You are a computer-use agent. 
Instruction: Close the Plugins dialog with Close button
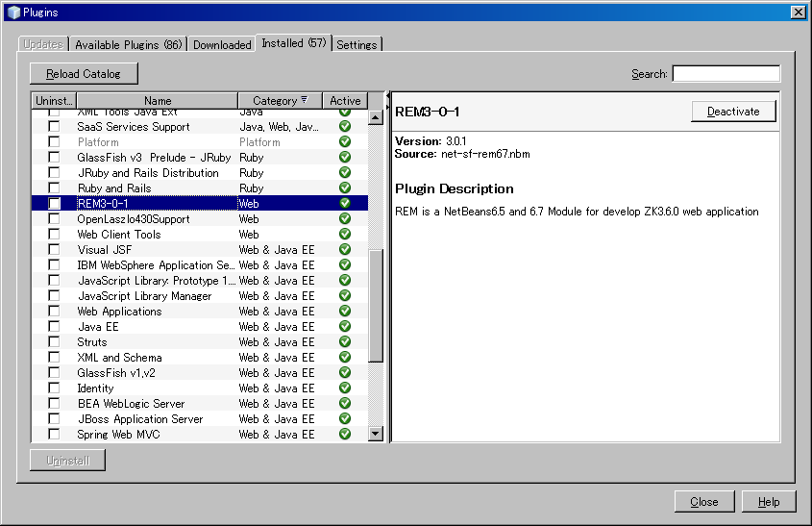click(704, 502)
